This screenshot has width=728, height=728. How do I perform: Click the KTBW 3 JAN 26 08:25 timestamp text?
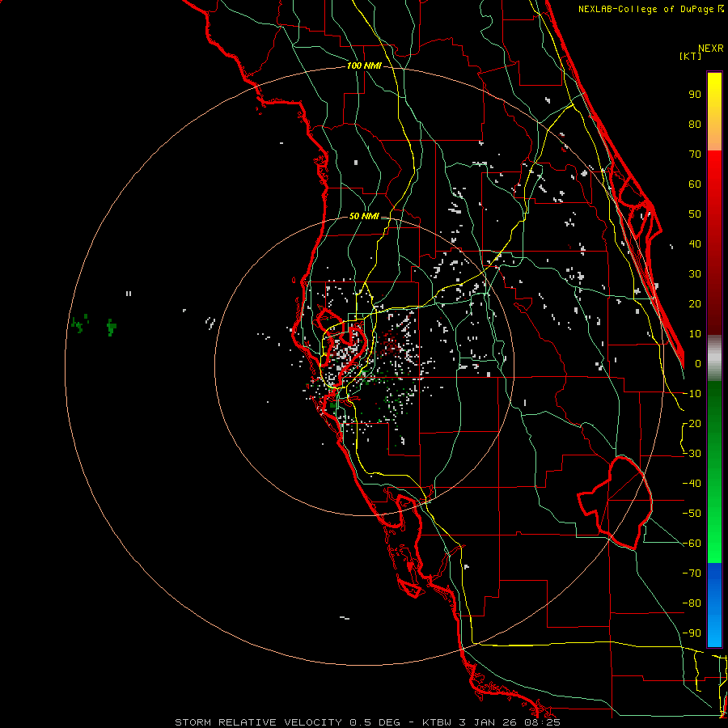coord(491,722)
